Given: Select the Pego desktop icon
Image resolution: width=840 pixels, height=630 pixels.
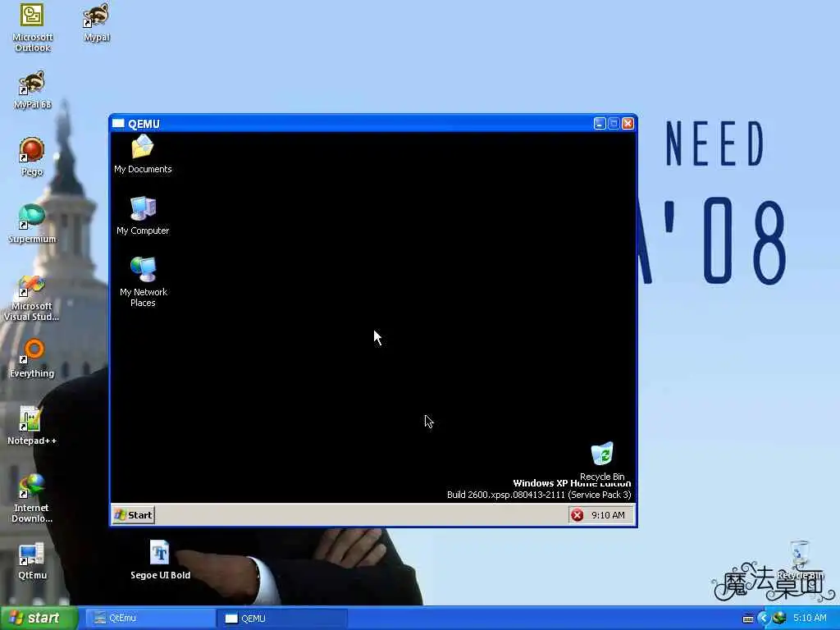Looking at the screenshot, I should click(x=32, y=157).
